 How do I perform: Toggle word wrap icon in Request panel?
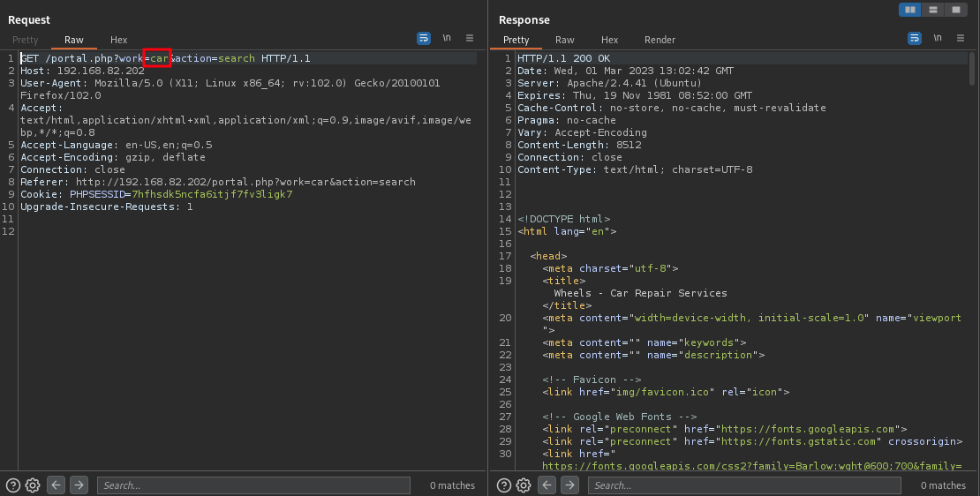click(x=424, y=38)
